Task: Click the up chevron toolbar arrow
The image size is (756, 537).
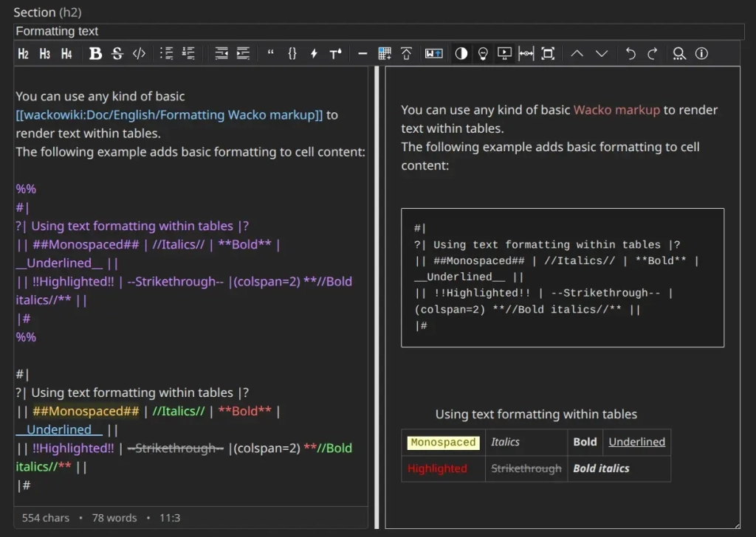Action: tap(577, 53)
